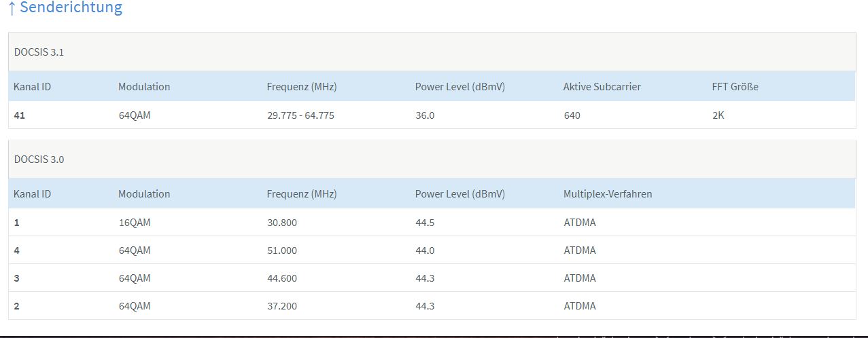Screen dimensions: 868x338
Task: Click Modulation header in DOCSIS 3.0 table
Action: pos(144,194)
